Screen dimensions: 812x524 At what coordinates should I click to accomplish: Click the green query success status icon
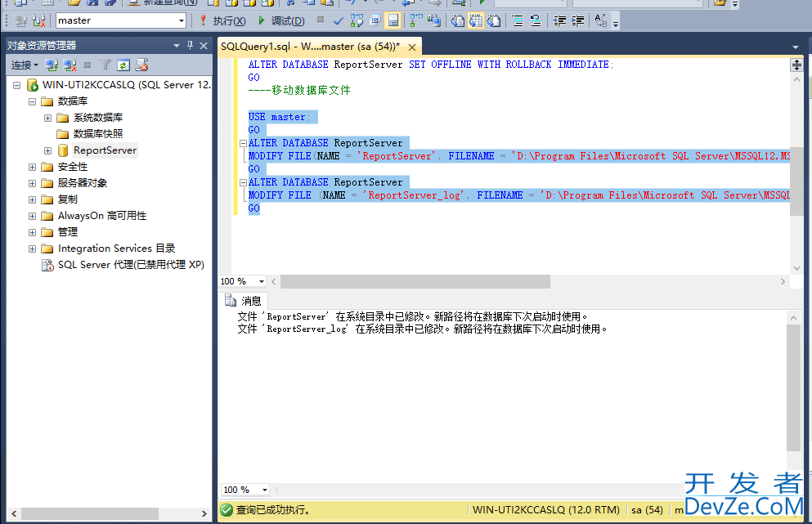click(227, 510)
